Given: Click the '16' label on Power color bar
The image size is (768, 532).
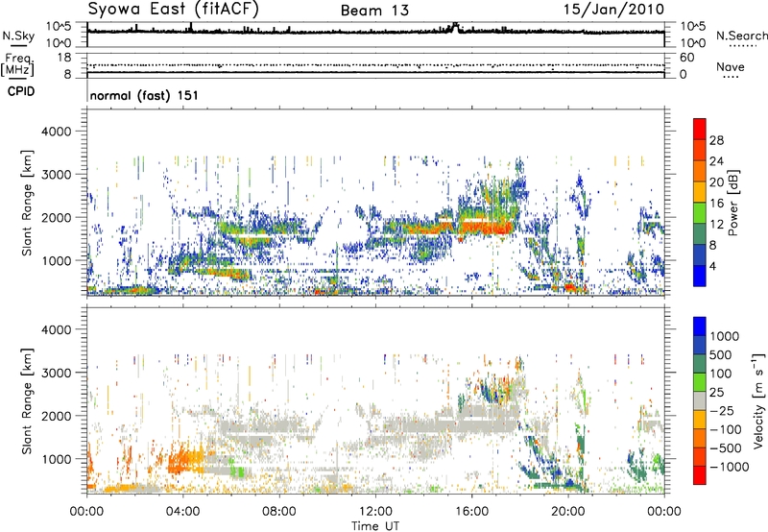Looking at the screenshot, I should point(716,204).
